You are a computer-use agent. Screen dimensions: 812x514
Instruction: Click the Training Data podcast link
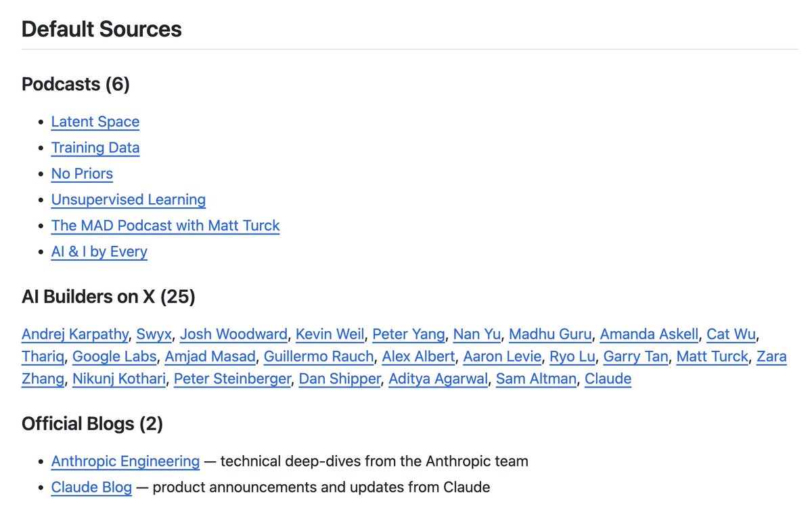(x=95, y=148)
